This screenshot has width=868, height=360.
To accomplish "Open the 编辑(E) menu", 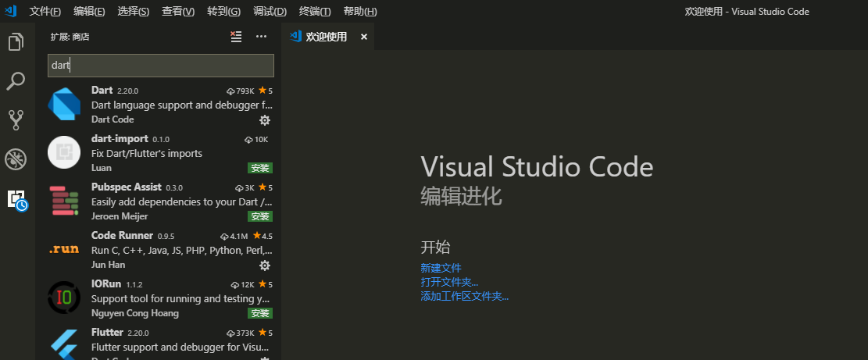I will (89, 12).
